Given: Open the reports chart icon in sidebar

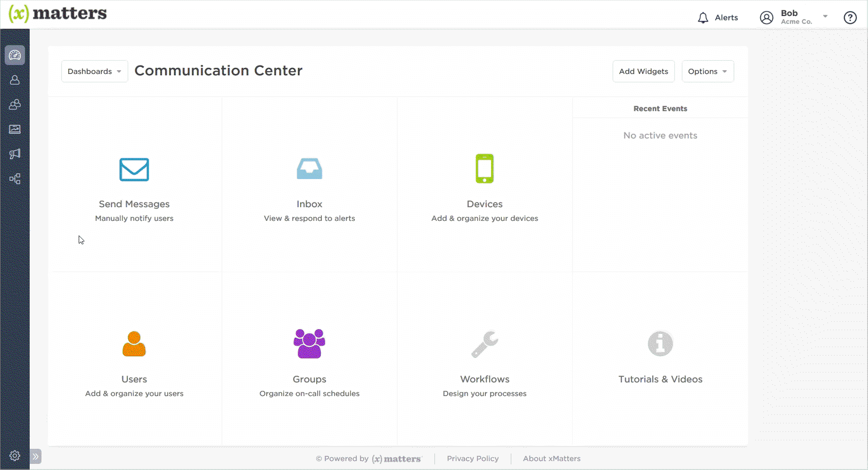Looking at the screenshot, I should point(15,129).
